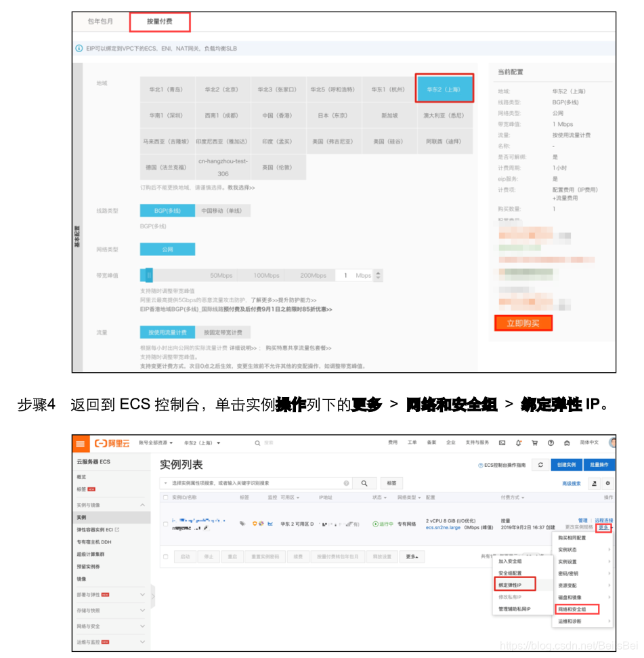The image size is (644, 658).
Task: Select 中国移动（单线）line type
Action: (223, 211)
